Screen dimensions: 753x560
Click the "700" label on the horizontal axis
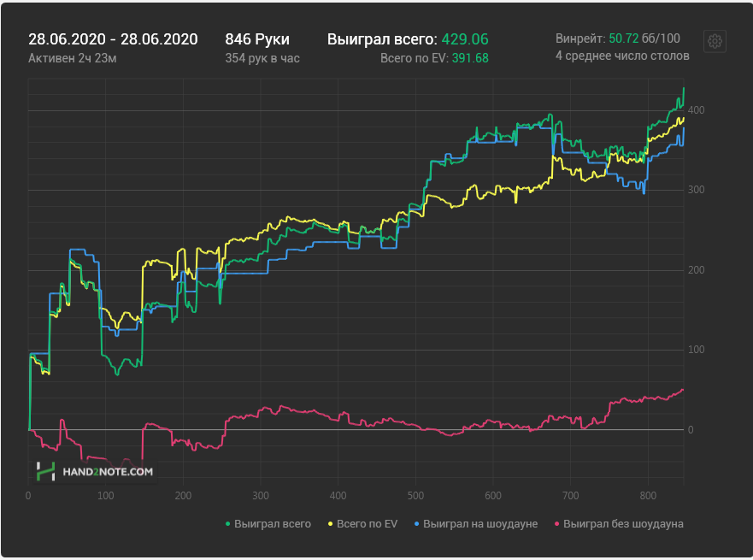click(x=570, y=496)
